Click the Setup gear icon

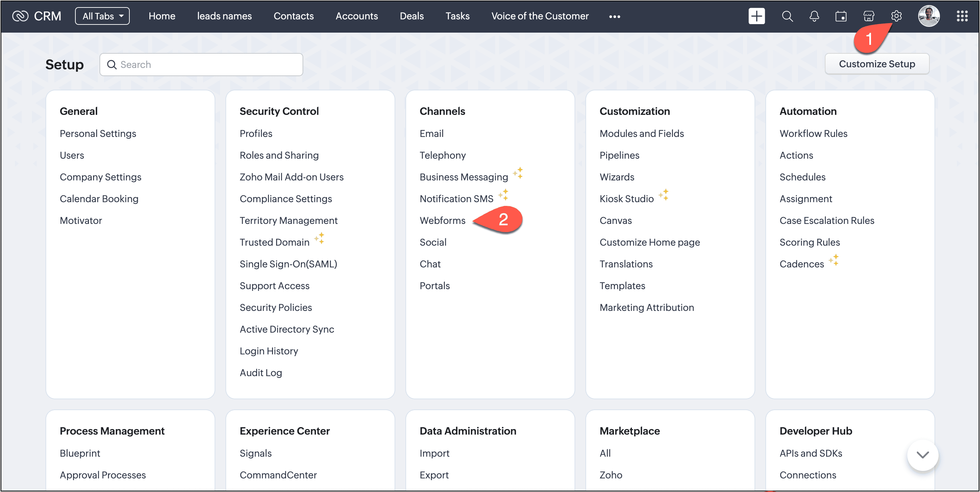(x=896, y=16)
